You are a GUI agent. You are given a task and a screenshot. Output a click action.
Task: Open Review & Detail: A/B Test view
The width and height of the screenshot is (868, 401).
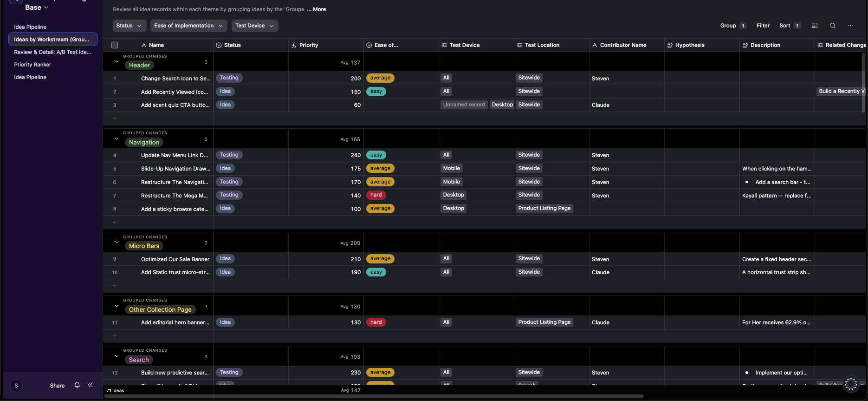coord(52,52)
